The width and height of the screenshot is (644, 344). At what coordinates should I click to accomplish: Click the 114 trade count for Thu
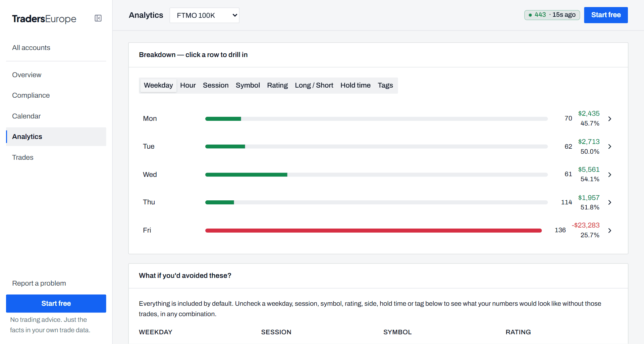click(567, 202)
